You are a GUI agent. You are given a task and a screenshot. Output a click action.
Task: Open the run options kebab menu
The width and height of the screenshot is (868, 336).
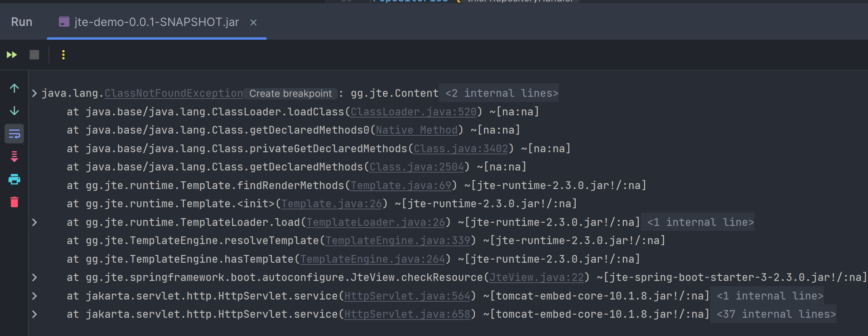63,55
